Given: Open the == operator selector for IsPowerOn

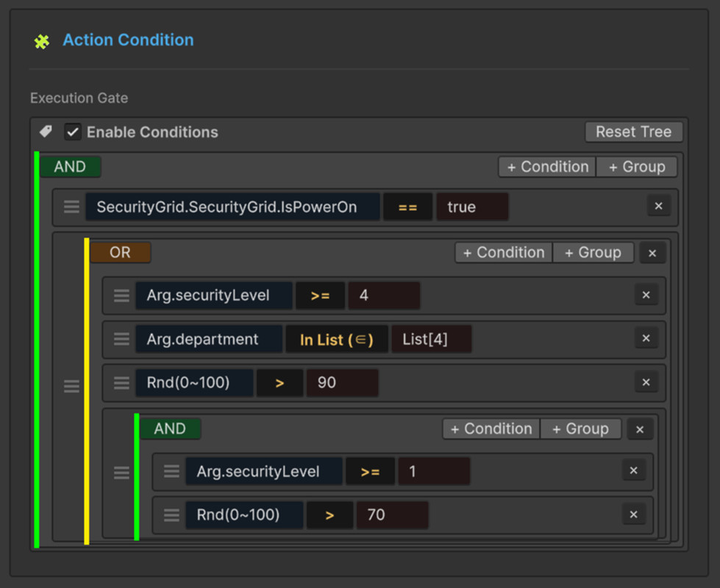Looking at the screenshot, I should pyautogui.click(x=408, y=206).
